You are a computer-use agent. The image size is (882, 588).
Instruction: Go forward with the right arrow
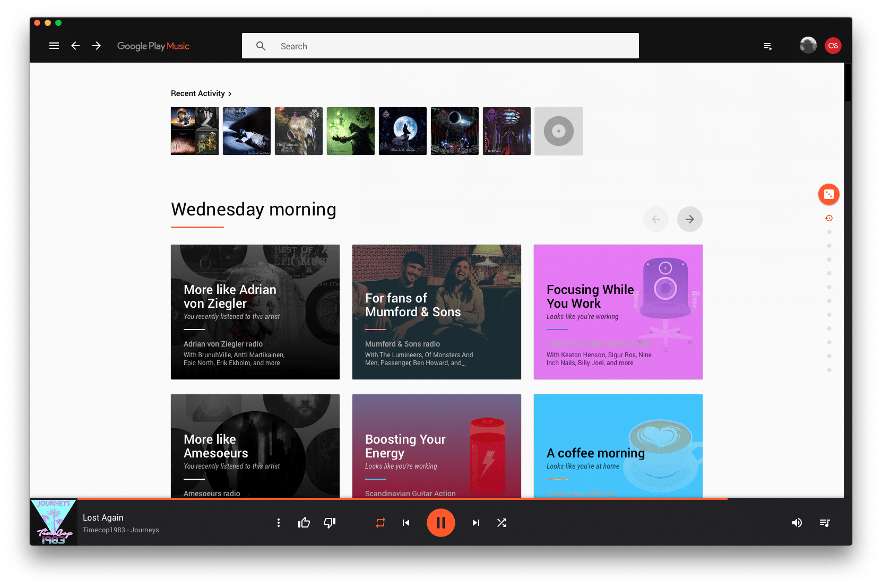[97, 46]
